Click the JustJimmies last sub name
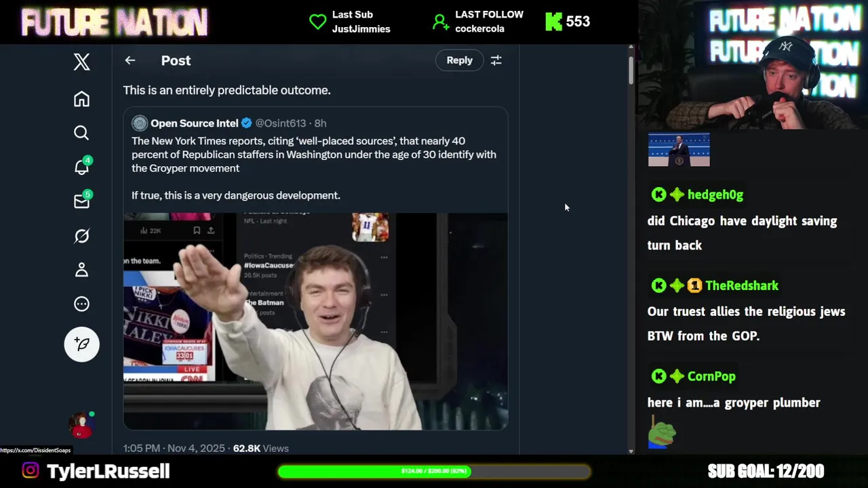 (x=361, y=29)
